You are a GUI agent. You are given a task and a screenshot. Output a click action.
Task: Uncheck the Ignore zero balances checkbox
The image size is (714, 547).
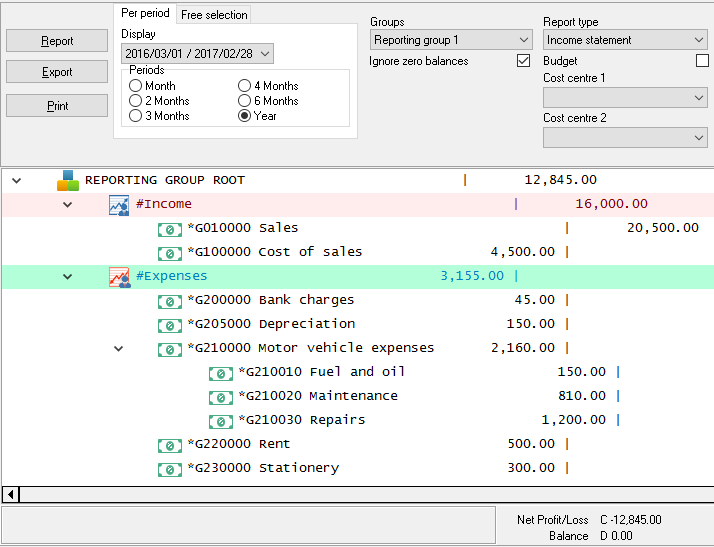[x=523, y=61]
